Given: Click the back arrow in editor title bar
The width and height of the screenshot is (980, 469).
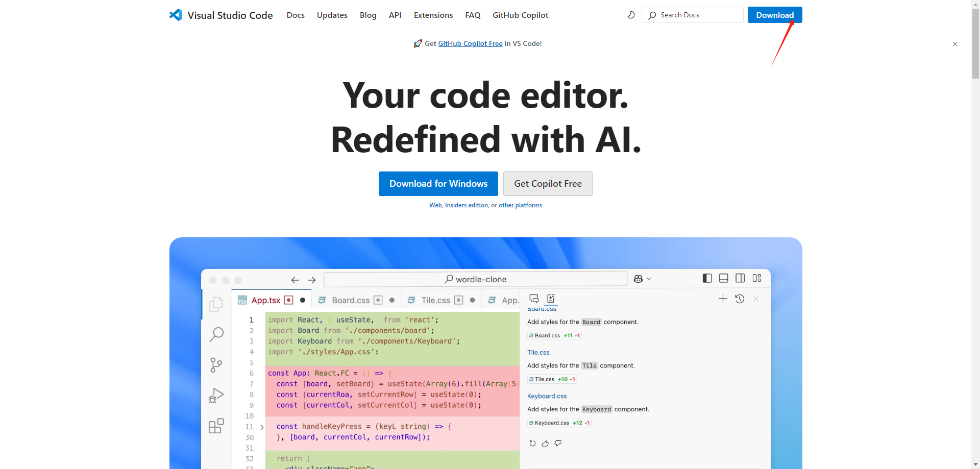Looking at the screenshot, I should [x=295, y=280].
